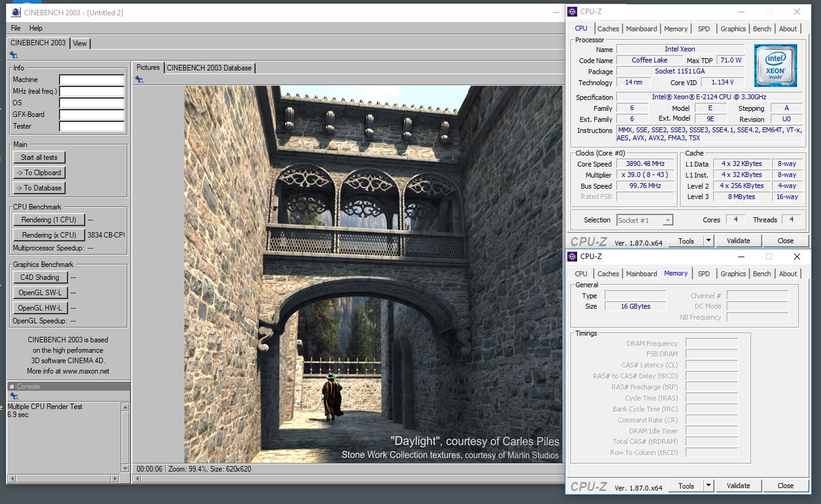Click Console scrollbar up arrow
The image size is (821, 504).
point(126,407)
